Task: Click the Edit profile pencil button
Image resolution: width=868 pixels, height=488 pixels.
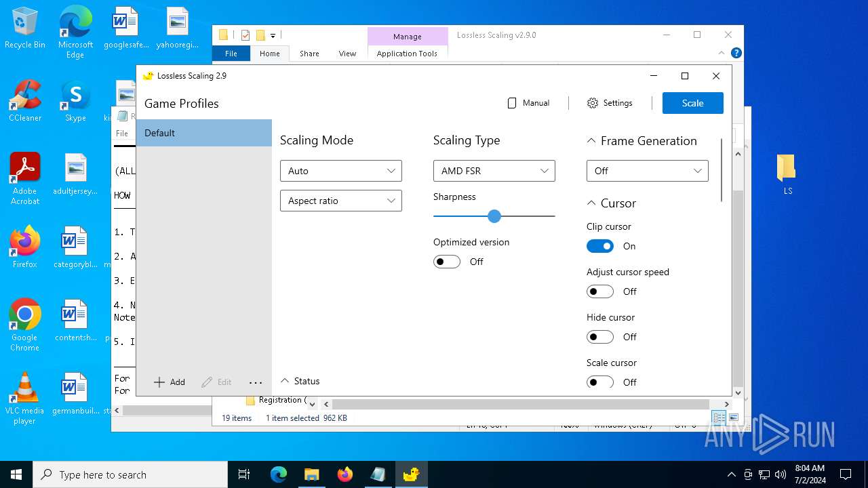Action: pyautogui.click(x=217, y=382)
